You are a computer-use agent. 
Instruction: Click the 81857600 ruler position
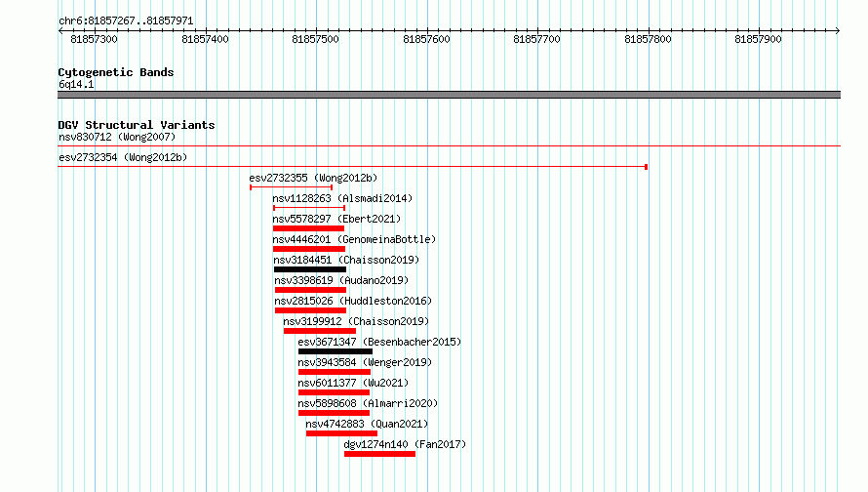pyautogui.click(x=426, y=39)
